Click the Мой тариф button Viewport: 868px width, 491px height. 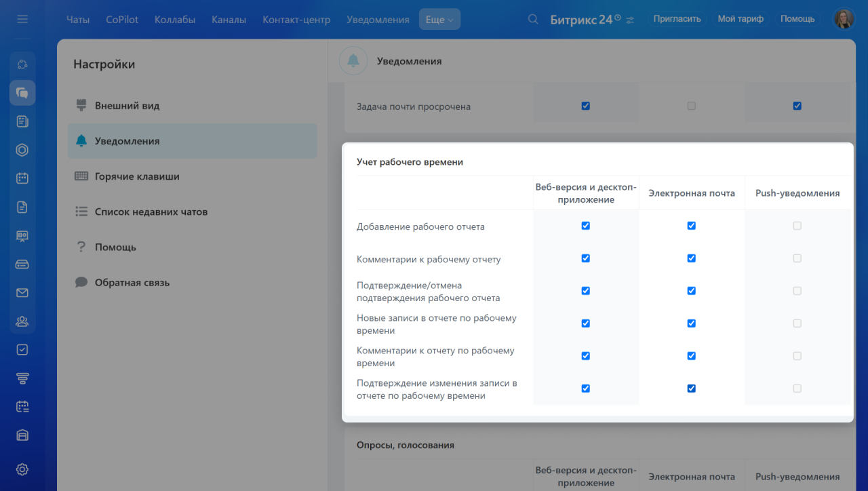(x=741, y=19)
